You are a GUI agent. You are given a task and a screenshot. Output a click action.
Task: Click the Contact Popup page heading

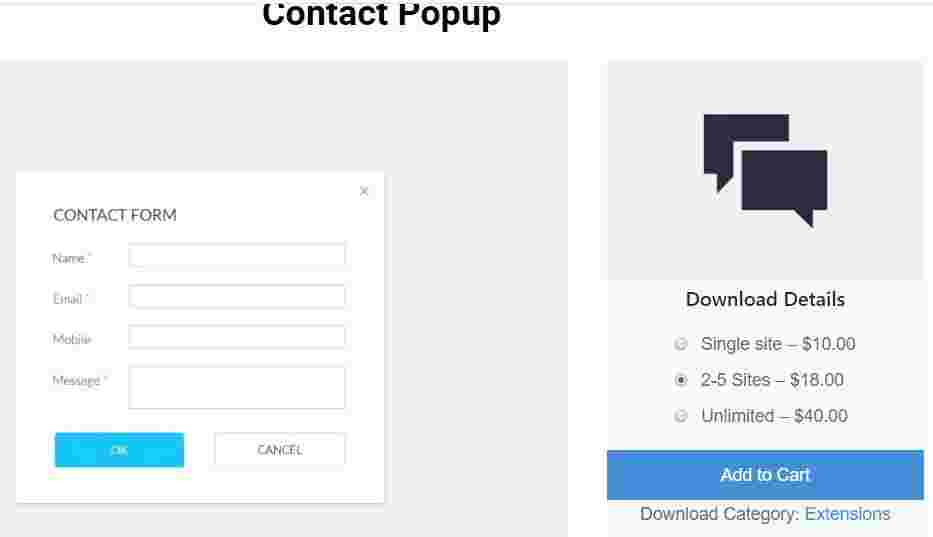click(x=381, y=14)
